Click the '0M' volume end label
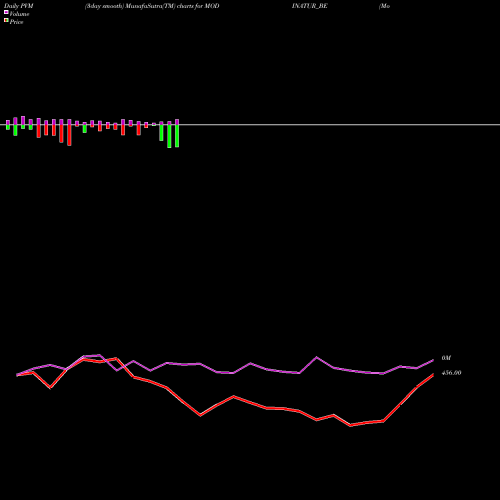 click(446, 358)
